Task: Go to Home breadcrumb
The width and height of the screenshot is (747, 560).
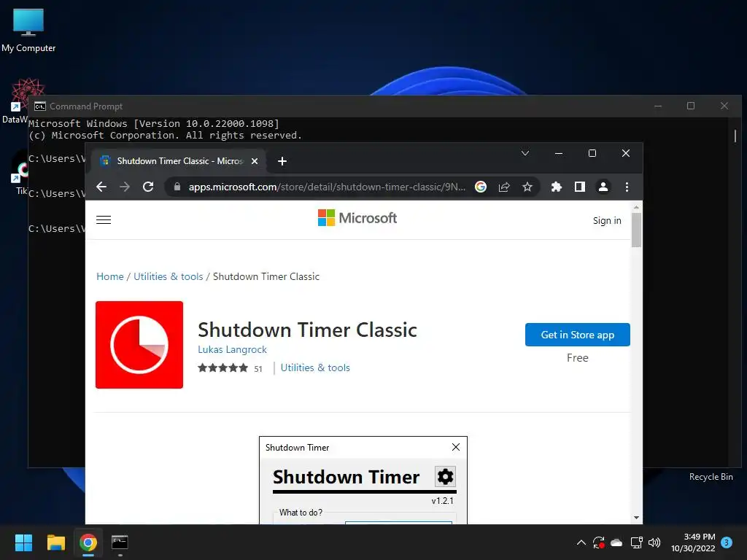Action: (110, 276)
